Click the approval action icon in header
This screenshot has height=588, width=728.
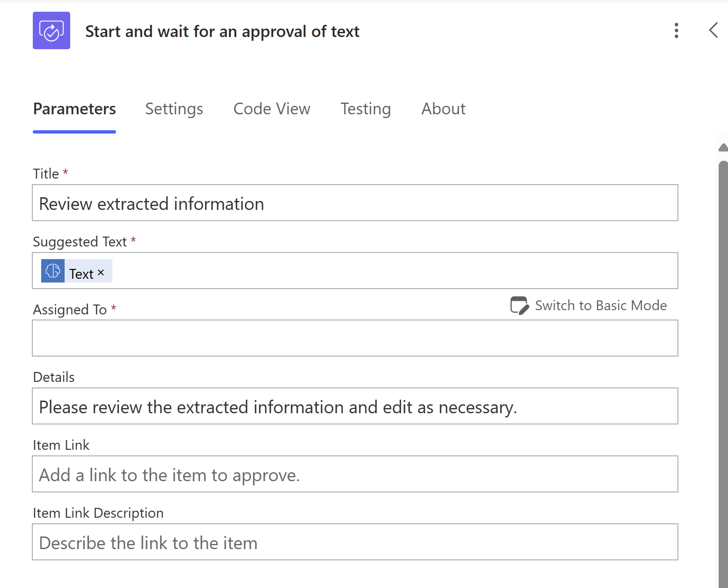click(51, 30)
